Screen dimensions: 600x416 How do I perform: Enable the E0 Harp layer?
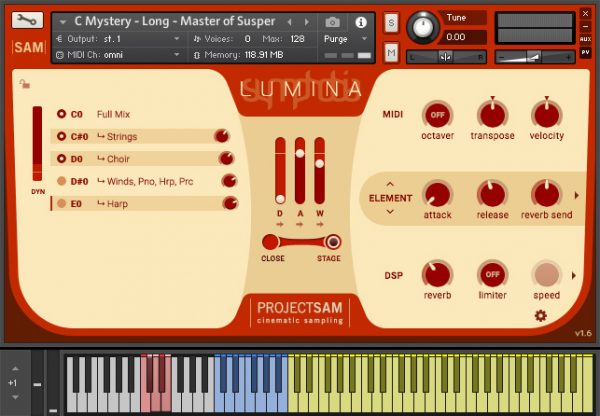click(x=61, y=203)
